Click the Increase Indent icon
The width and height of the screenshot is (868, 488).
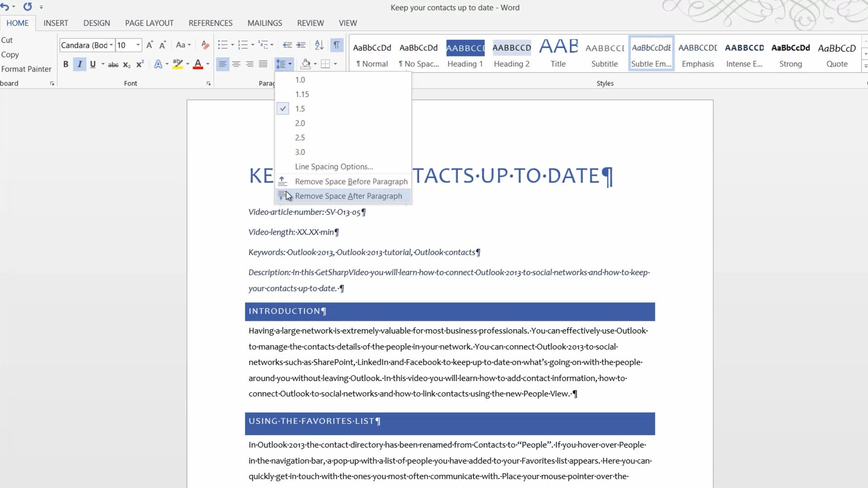tap(301, 45)
